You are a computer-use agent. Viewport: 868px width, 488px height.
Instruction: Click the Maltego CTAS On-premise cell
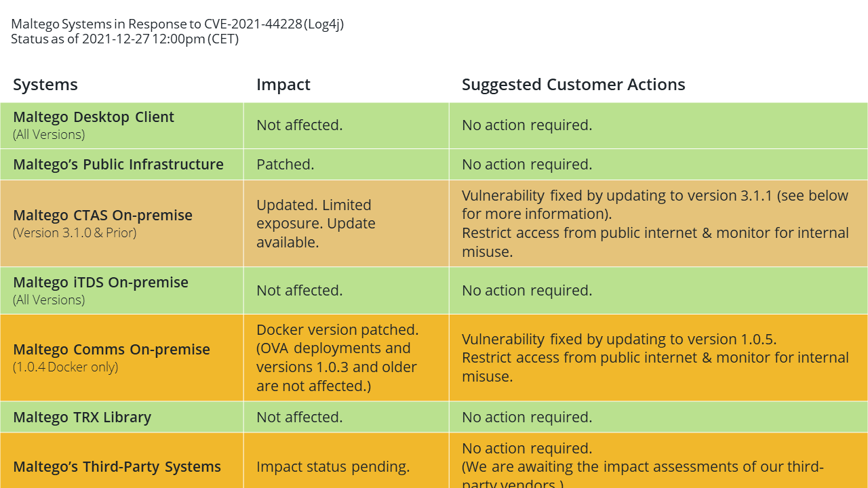coord(122,223)
